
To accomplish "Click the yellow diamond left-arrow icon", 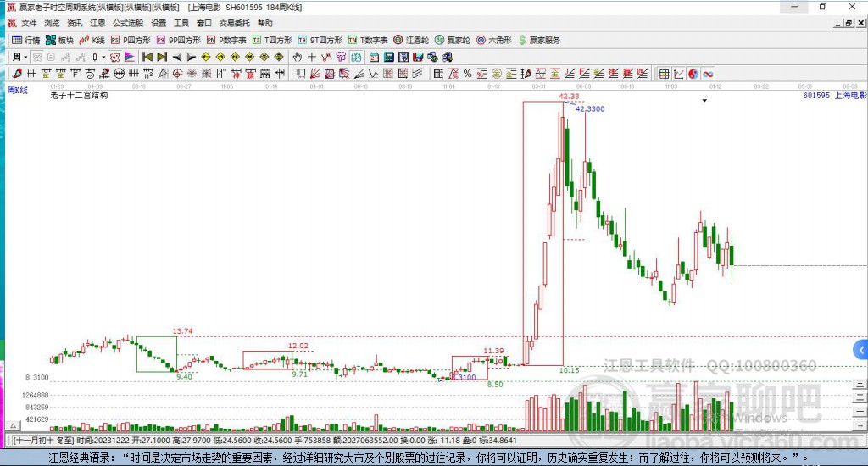I will [206, 57].
